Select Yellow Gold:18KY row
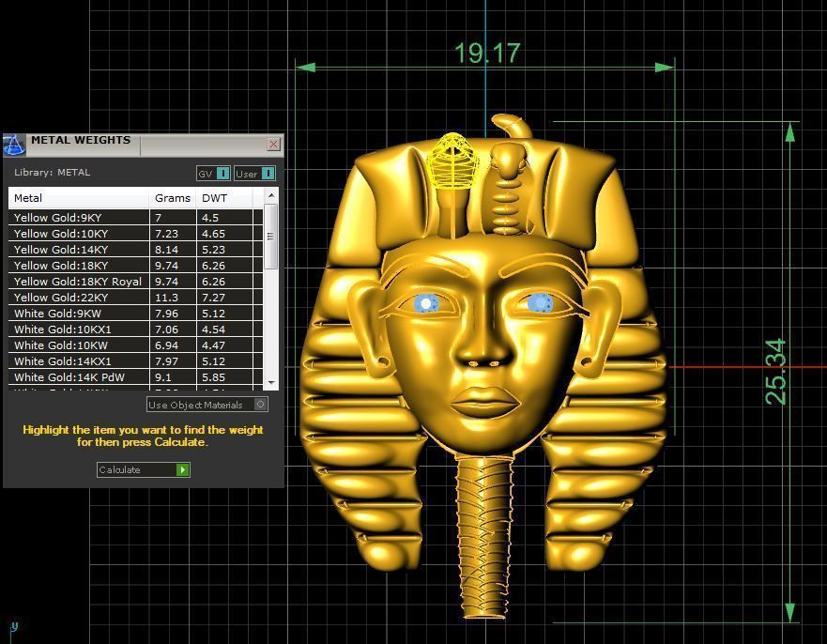The image size is (827, 644). coord(135,266)
